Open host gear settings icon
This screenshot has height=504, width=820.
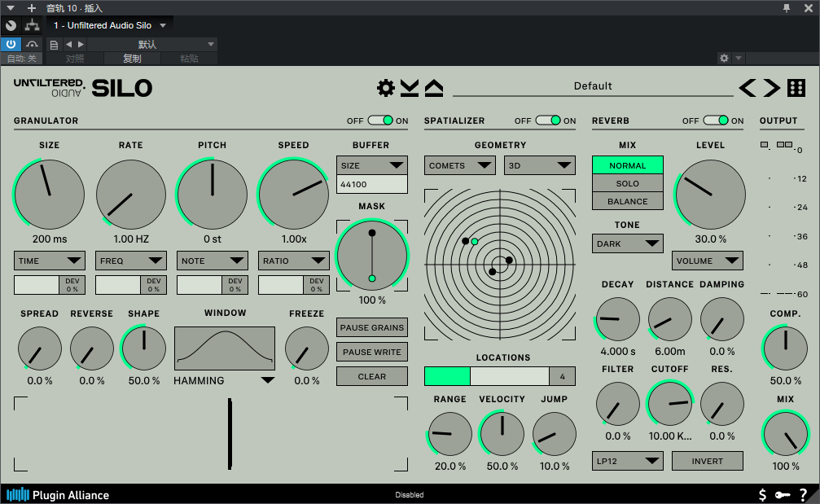point(724,58)
